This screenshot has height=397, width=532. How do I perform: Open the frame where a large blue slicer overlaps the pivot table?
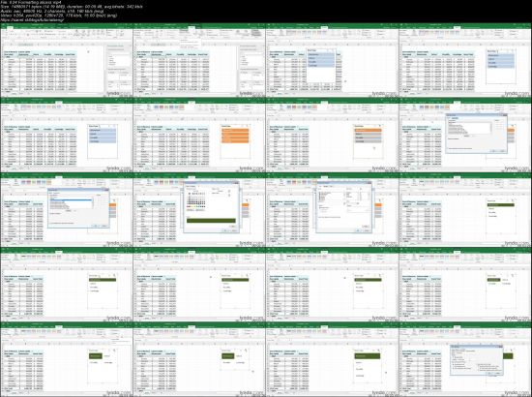(x=332, y=60)
